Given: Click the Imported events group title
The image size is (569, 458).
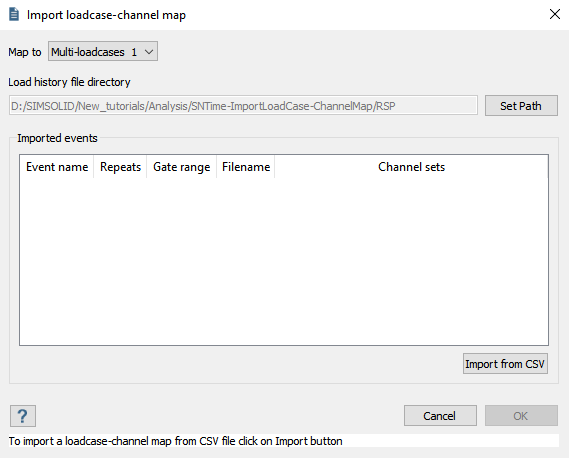Looking at the screenshot, I should pyautogui.click(x=57, y=138).
